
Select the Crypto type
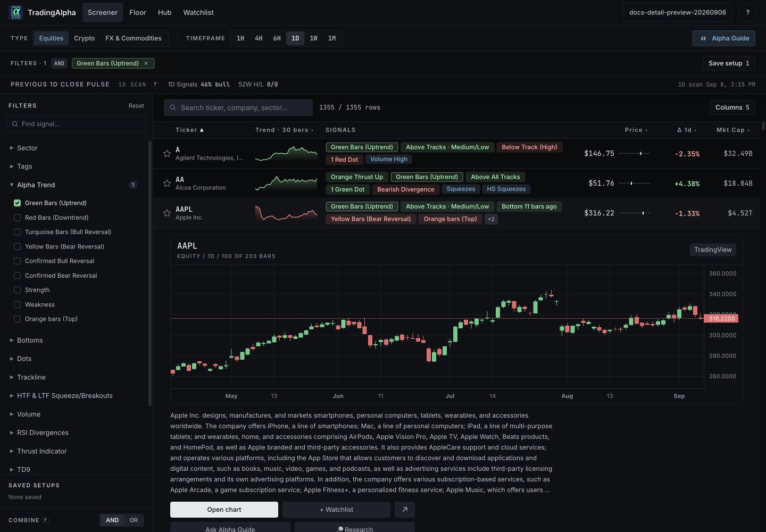click(85, 38)
